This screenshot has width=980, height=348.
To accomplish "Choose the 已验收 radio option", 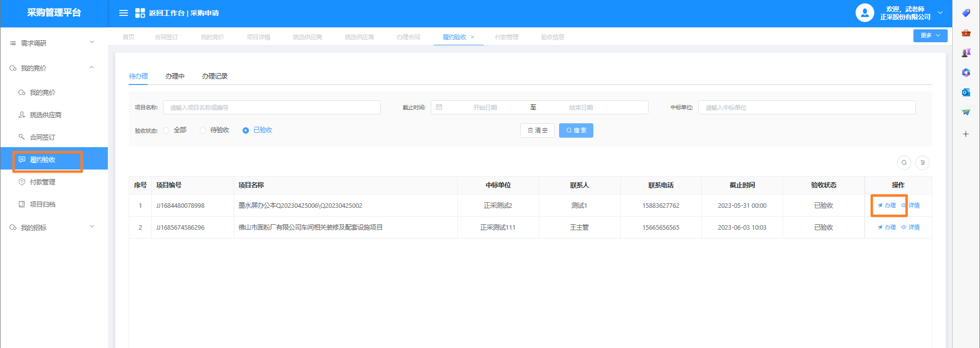I will coord(245,130).
